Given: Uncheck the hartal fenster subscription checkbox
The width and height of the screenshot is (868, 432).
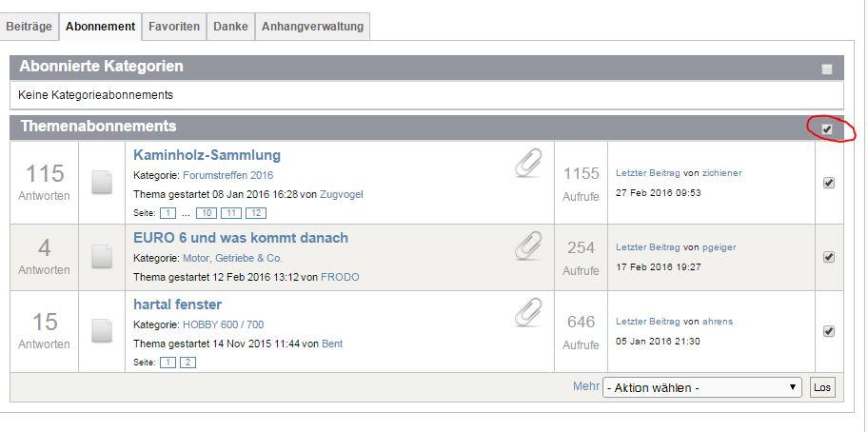Looking at the screenshot, I should pyautogui.click(x=828, y=331).
